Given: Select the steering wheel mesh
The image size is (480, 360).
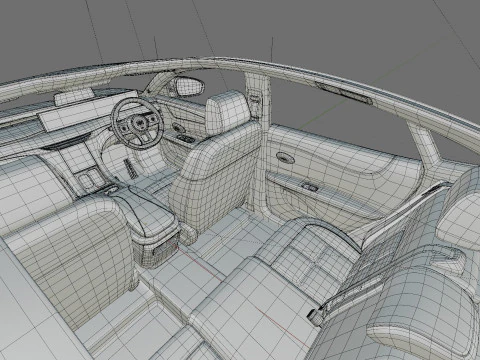Looking at the screenshot, I should coord(137,122).
